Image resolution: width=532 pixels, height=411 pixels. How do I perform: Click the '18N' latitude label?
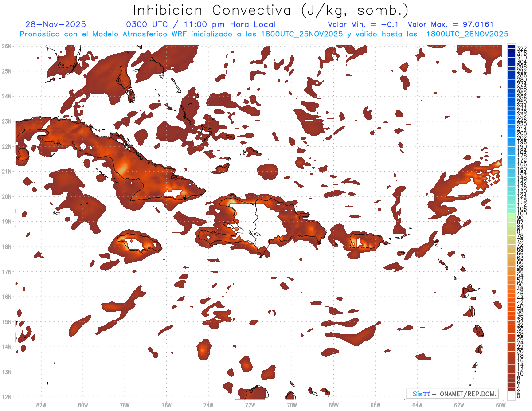pyautogui.click(x=7, y=247)
